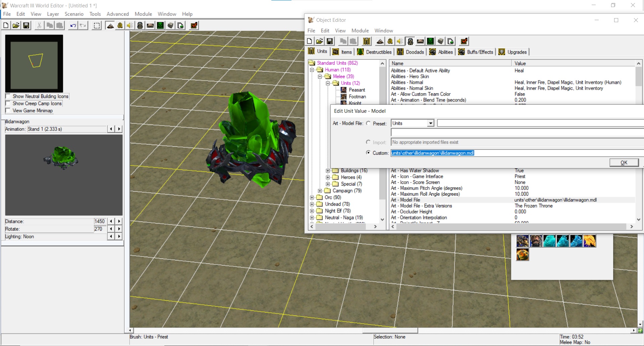The width and height of the screenshot is (644, 346).
Task: Select the Peasant unit in tree
Action: (x=357, y=90)
